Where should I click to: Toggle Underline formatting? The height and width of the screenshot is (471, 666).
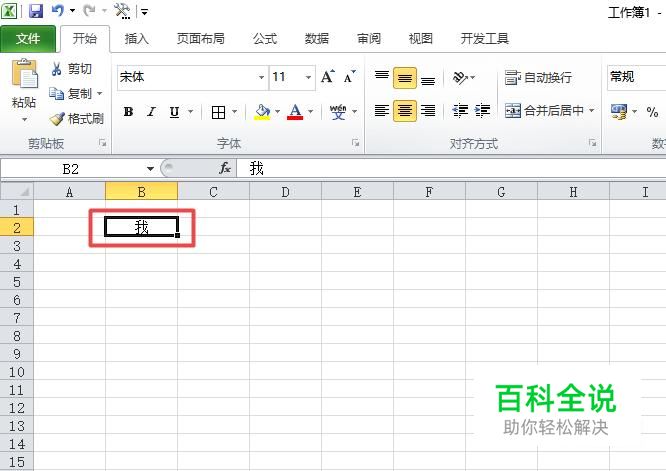point(174,112)
